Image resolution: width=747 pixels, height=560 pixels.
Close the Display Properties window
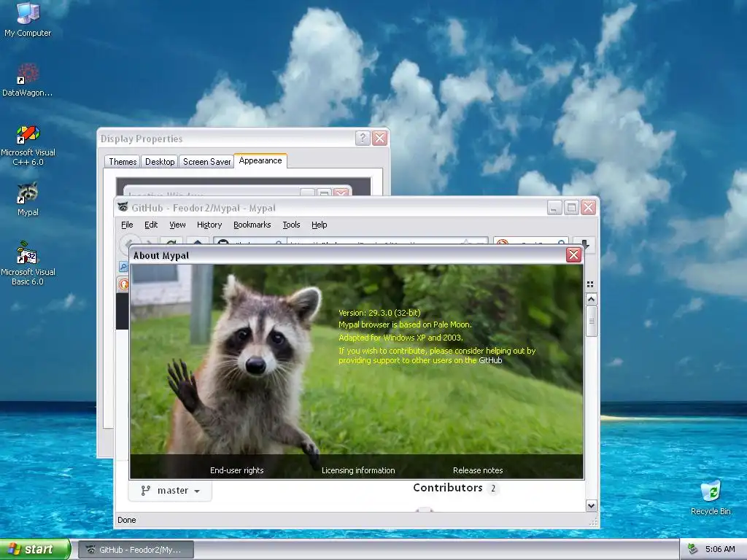tap(379, 138)
